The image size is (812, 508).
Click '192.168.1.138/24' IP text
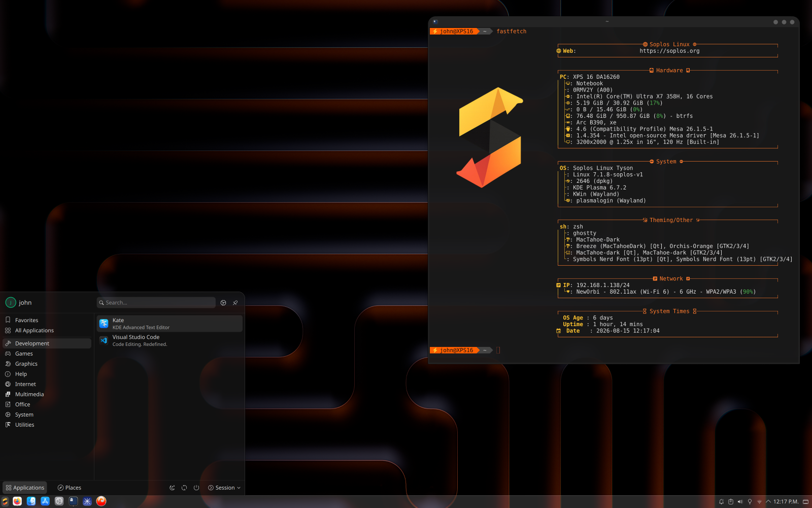click(x=603, y=285)
